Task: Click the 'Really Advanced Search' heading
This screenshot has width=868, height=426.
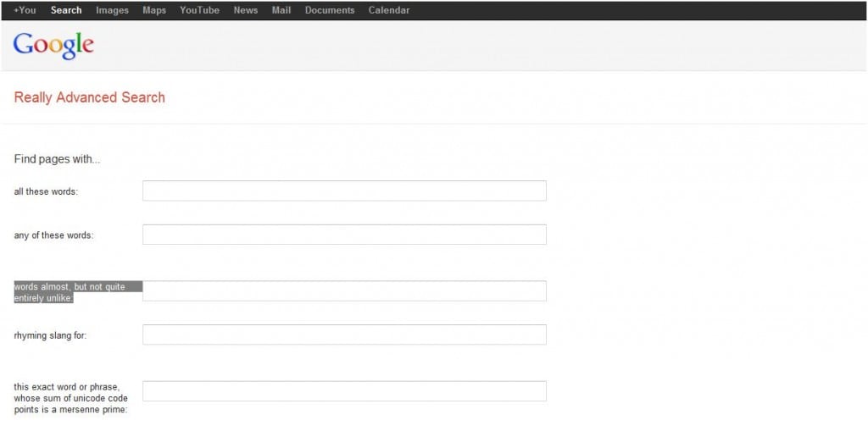Action: pyautogui.click(x=90, y=97)
